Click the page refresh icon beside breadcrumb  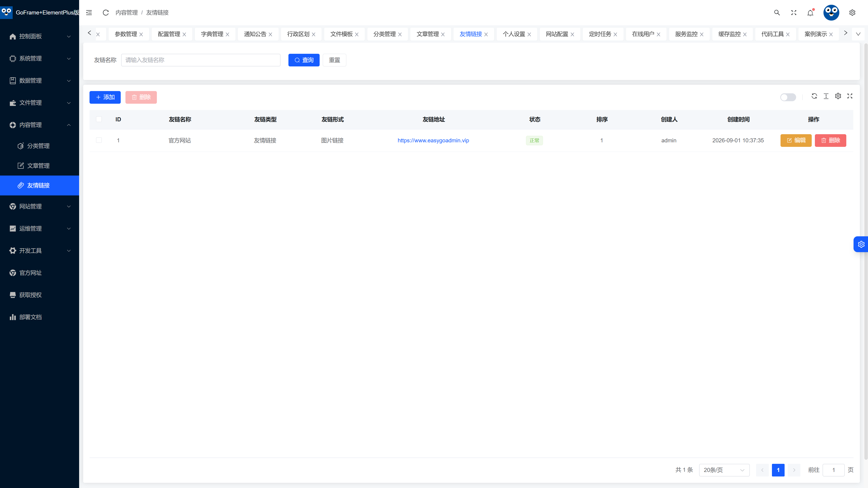[106, 12]
